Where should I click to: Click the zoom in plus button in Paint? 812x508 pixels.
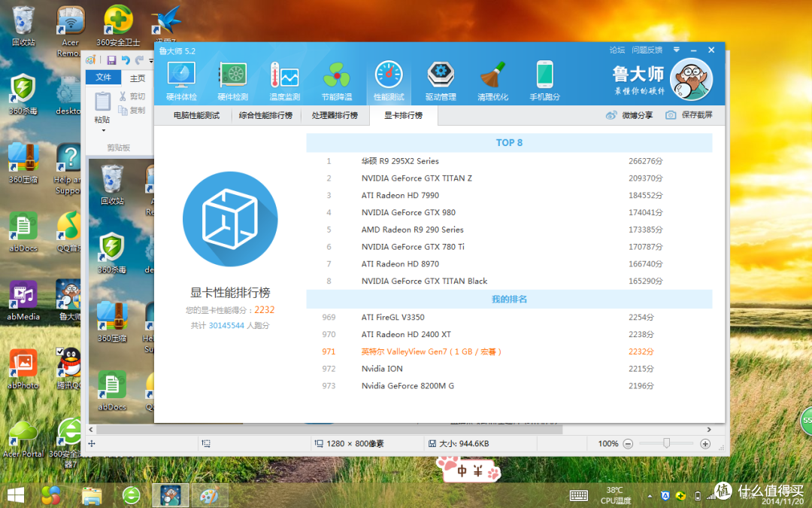704,444
